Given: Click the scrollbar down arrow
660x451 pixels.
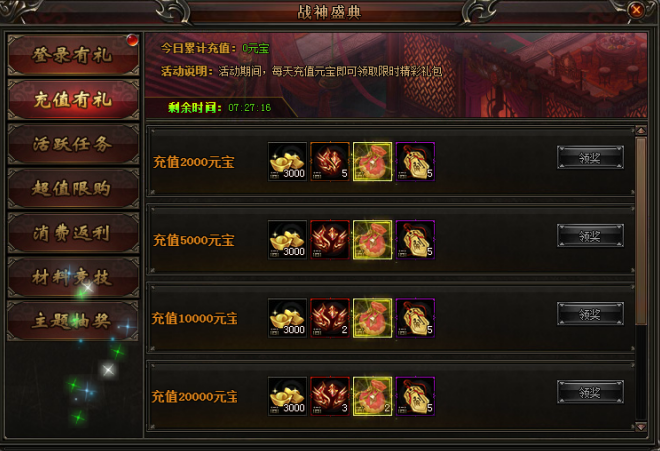Looking at the screenshot, I should coord(641,427).
